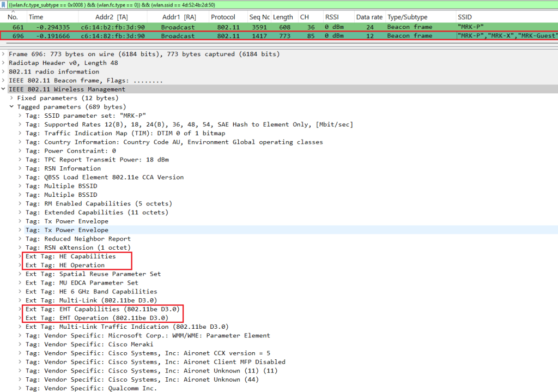558x392 pixels.
Task: Expand the Multi-Link Traffic Indication tag
Action: (x=20, y=327)
